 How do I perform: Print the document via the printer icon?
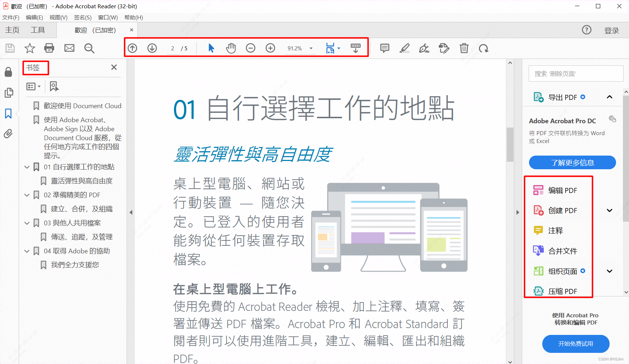(x=49, y=48)
